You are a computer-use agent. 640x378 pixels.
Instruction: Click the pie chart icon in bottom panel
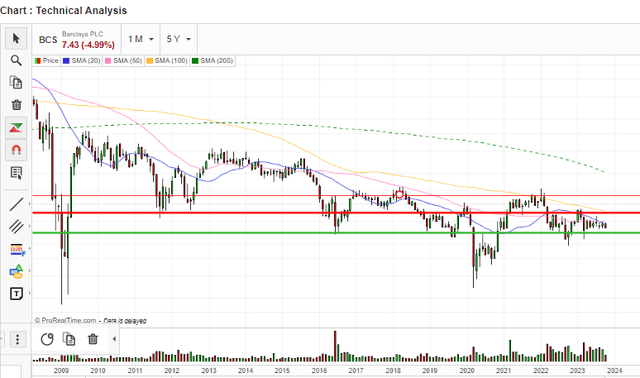(x=47, y=339)
